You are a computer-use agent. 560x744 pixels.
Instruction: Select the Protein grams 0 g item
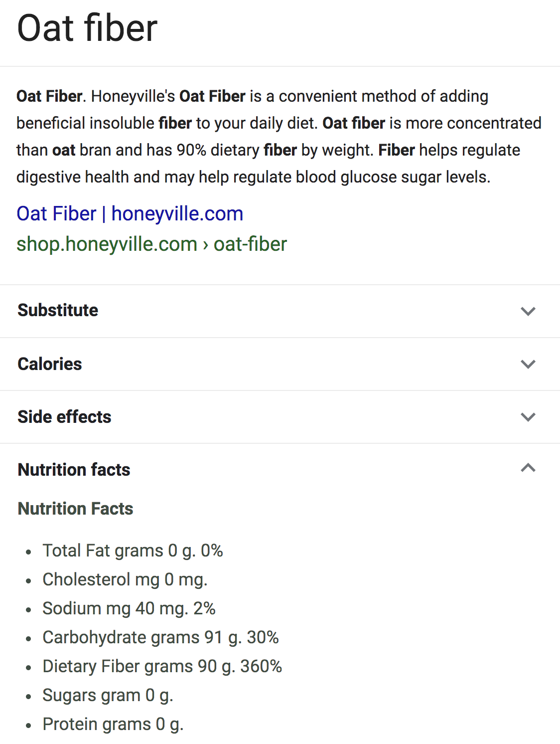(113, 724)
